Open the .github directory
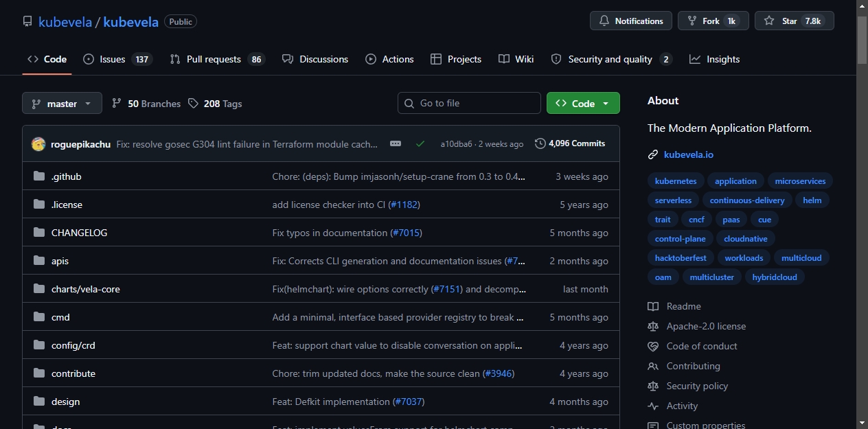The width and height of the screenshot is (868, 429). [67, 176]
